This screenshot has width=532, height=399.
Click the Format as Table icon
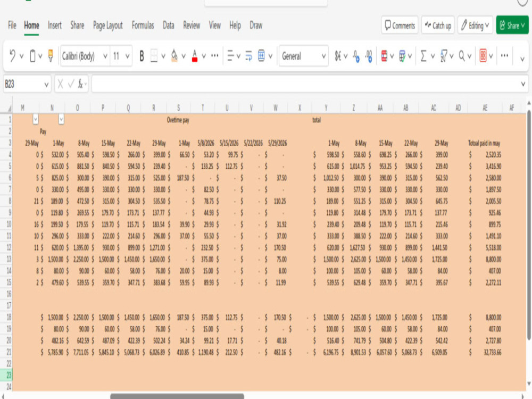tap(402, 56)
